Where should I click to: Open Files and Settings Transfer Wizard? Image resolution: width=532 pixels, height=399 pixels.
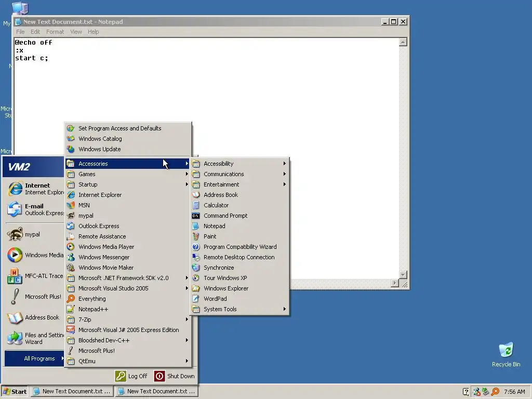tap(35, 338)
